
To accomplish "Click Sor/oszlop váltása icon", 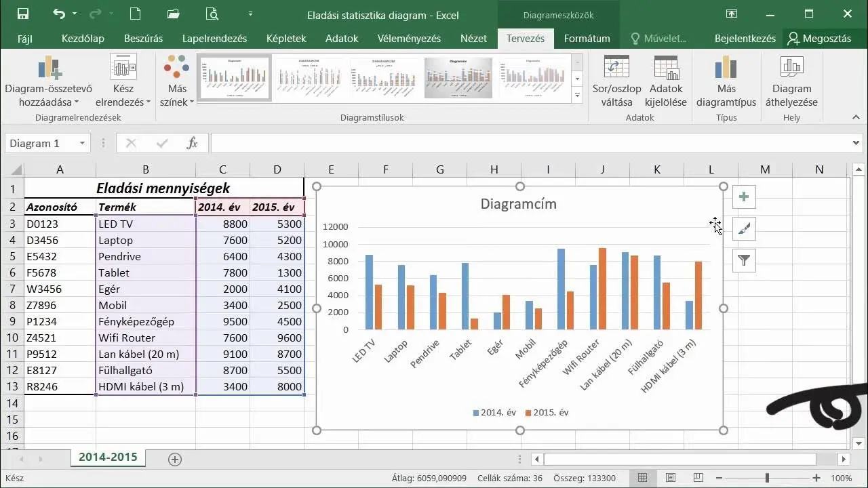I will (x=616, y=81).
